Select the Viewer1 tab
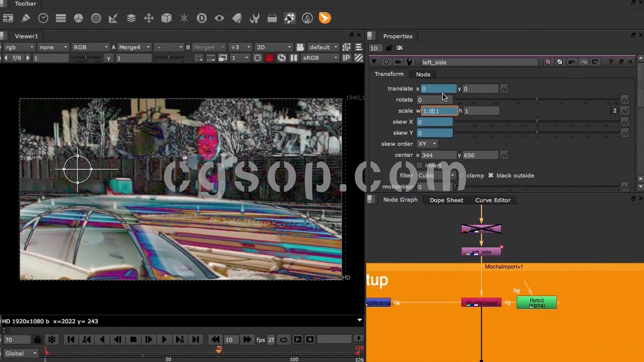Viewport: 644px width, 362px height. click(x=26, y=36)
